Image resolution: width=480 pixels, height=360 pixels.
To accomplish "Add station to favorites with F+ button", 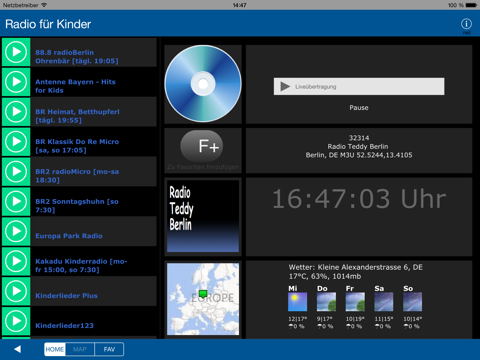I will point(202,146).
